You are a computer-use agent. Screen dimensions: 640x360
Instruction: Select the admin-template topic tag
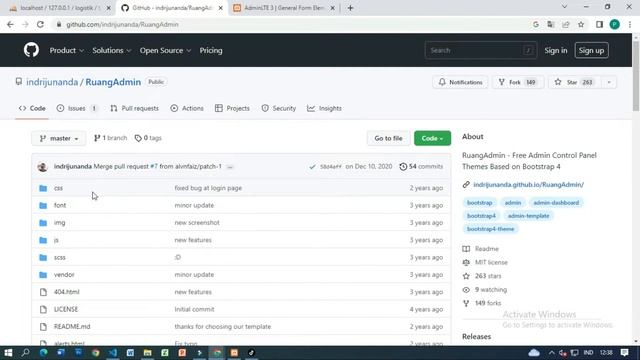529,216
